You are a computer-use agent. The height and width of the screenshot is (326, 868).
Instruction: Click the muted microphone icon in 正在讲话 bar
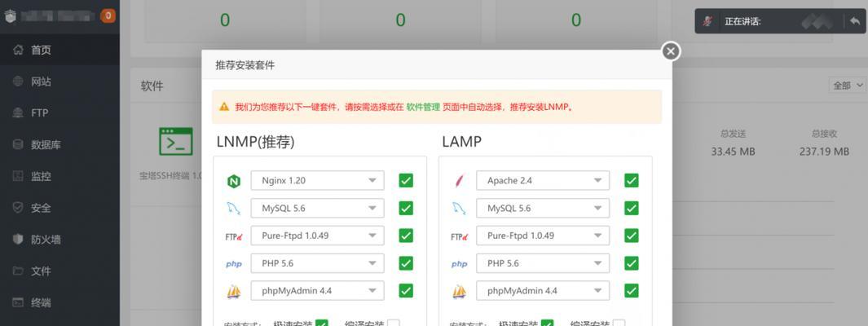point(707,21)
